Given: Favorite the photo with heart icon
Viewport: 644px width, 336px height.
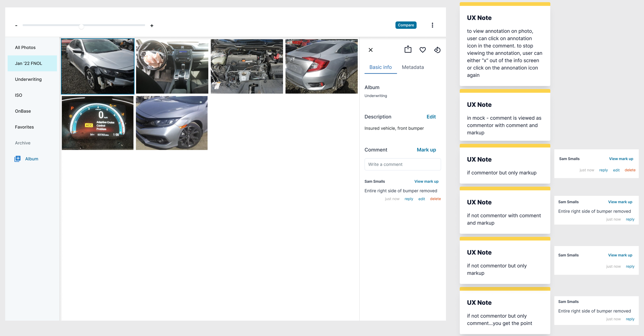Looking at the screenshot, I should (x=422, y=50).
